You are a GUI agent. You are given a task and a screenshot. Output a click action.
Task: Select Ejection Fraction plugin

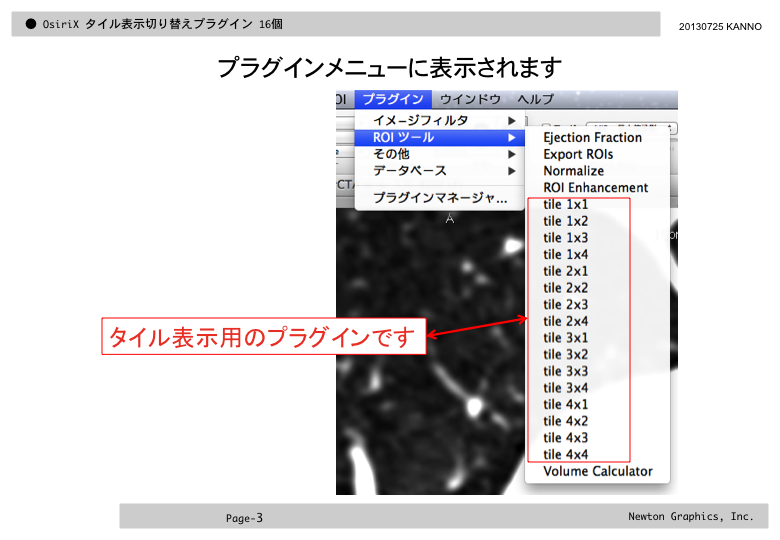point(592,137)
